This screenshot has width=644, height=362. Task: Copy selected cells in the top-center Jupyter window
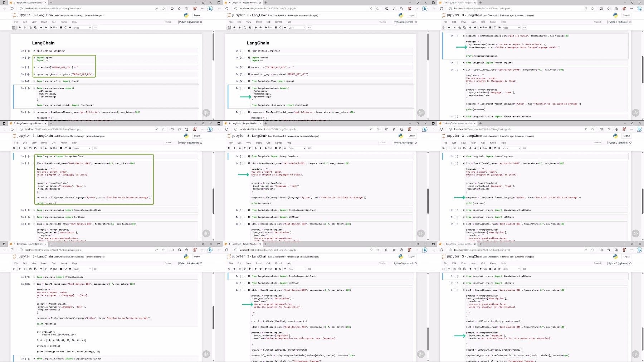click(x=245, y=28)
